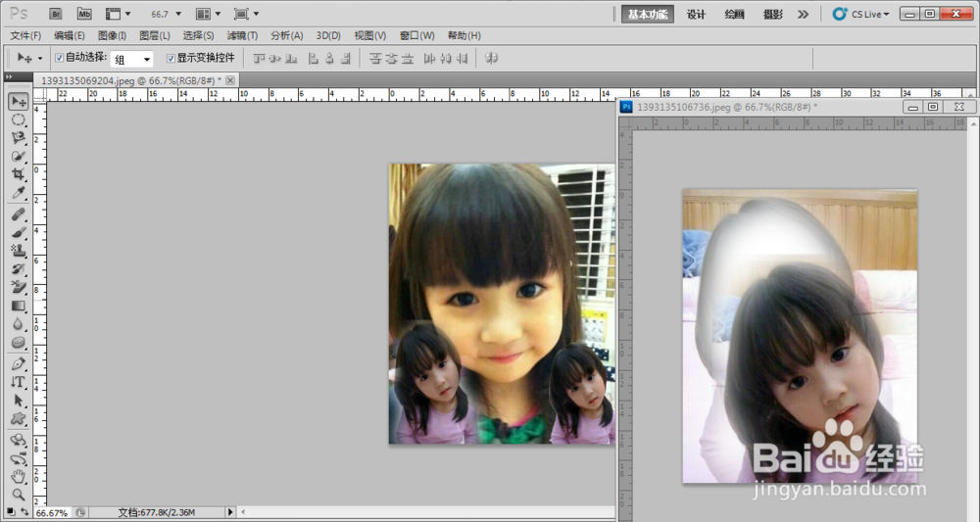Select the Quick Selection tool
Viewport: 980px width, 522px height.
[x=18, y=156]
